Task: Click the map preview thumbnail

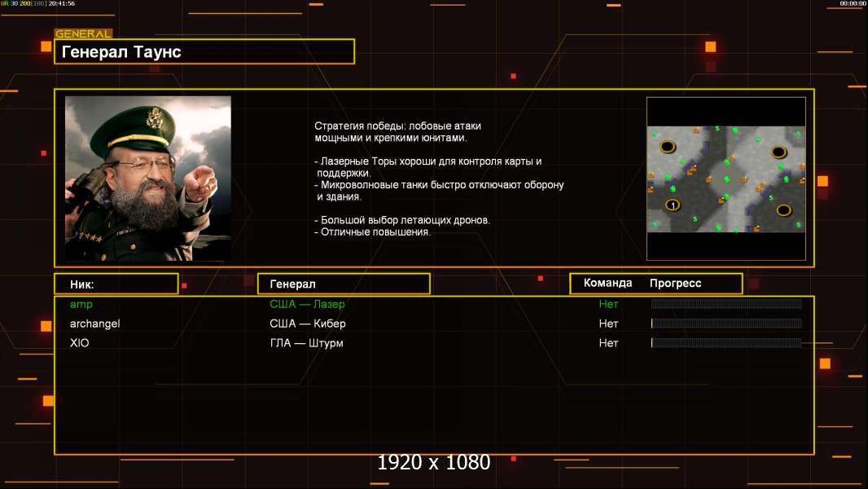Action: coord(726,178)
